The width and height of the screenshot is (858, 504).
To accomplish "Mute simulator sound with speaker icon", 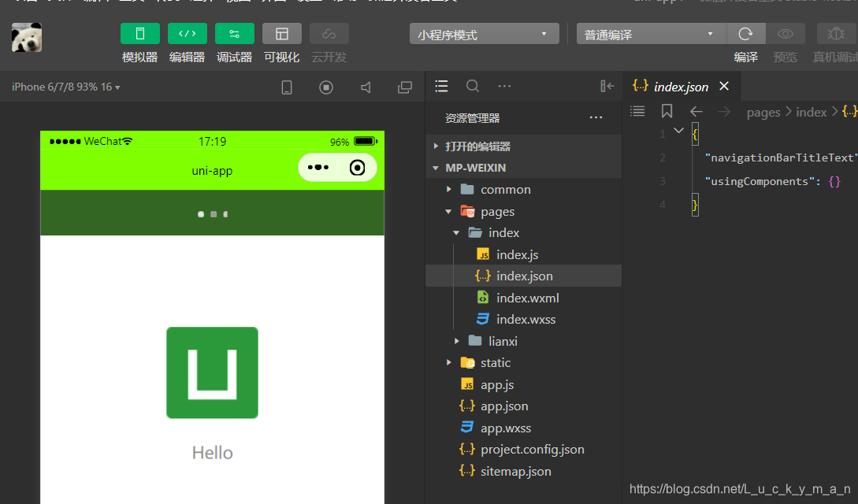I will click(x=366, y=87).
